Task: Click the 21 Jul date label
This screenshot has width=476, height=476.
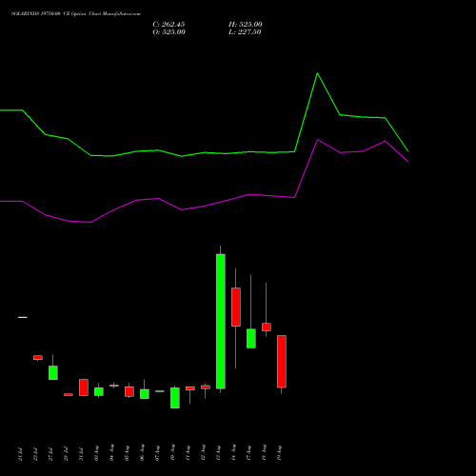Action: click(20, 453)
